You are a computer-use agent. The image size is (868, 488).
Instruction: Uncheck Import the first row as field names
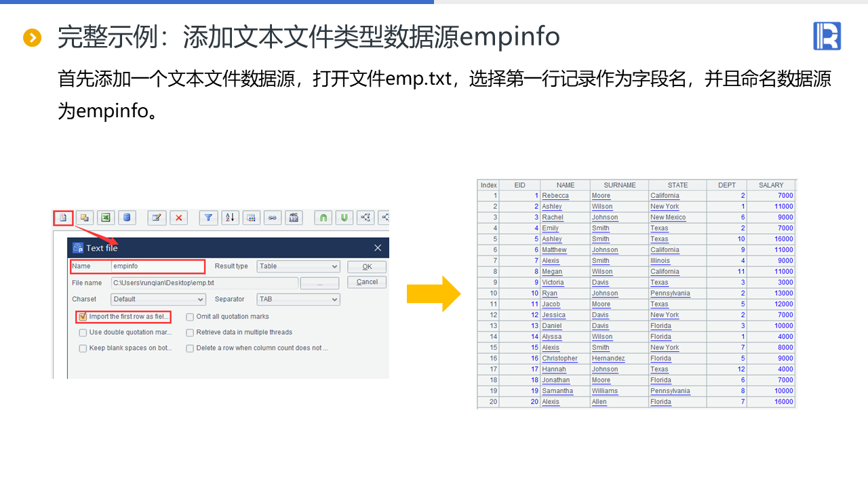(83, 317)
